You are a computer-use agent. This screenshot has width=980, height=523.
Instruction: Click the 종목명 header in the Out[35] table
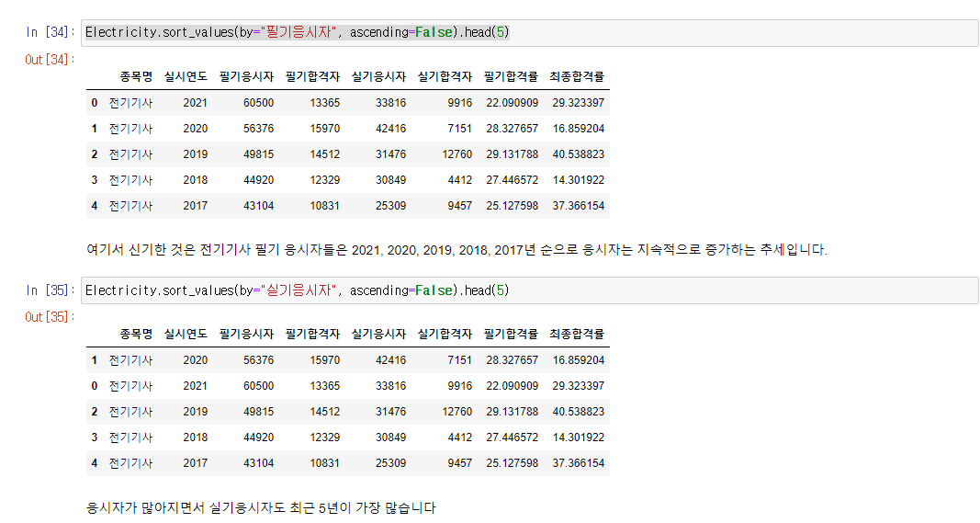136,334
